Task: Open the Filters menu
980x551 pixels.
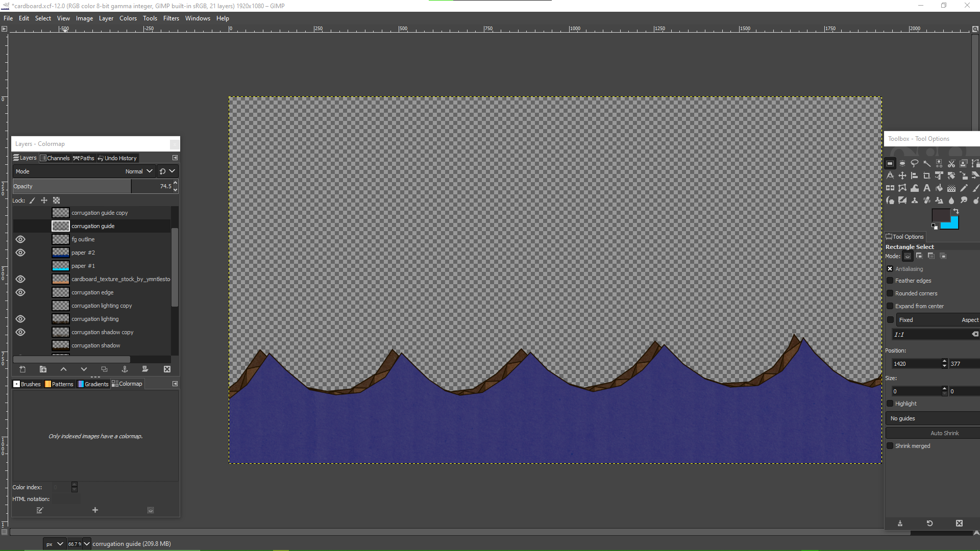Action: point(171,18)
